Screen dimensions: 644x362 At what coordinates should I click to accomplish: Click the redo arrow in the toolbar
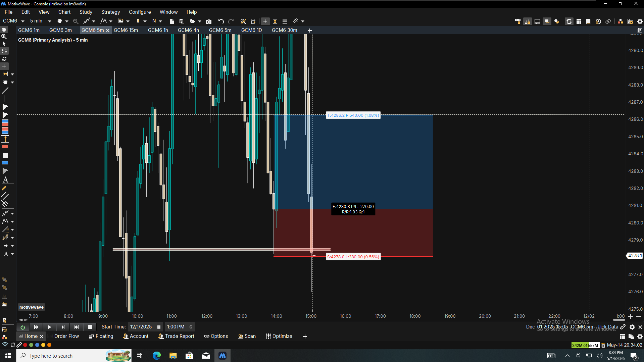231,21
